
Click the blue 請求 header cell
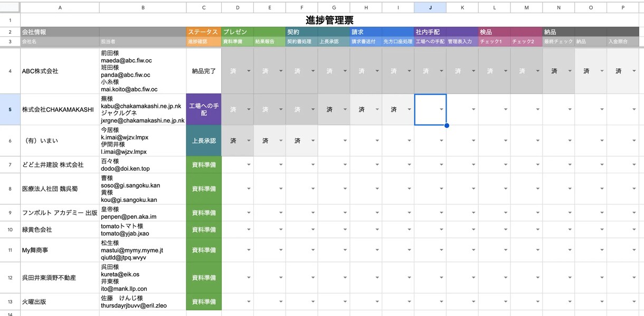382,32
